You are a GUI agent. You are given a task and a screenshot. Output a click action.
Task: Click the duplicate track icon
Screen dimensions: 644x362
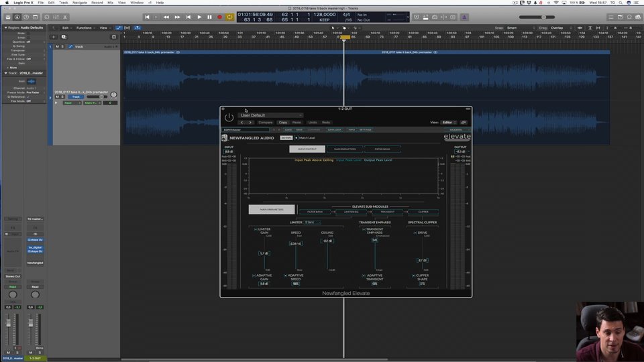(x=64, y=37)
